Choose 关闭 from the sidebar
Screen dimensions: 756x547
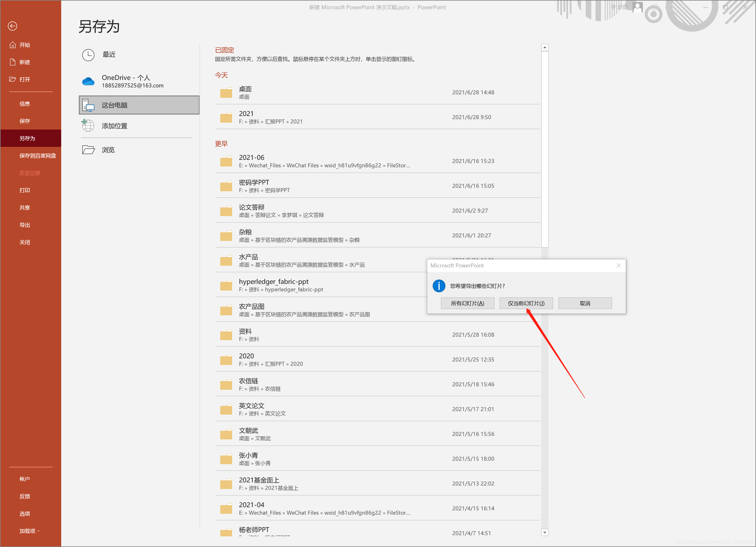[31, 243]
